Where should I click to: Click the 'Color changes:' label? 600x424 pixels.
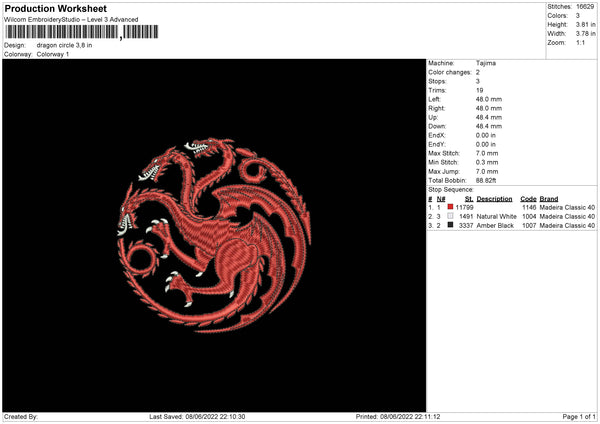click(x=450, y=72)
